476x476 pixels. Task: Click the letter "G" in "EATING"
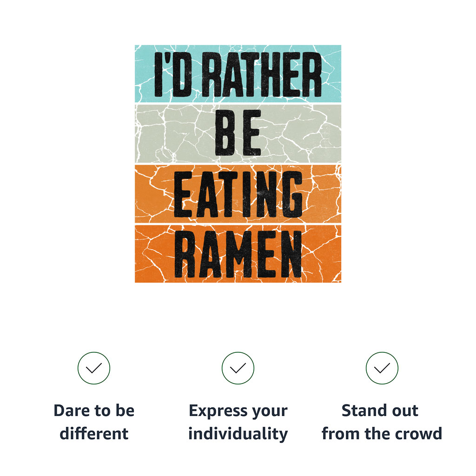[291, 194]
